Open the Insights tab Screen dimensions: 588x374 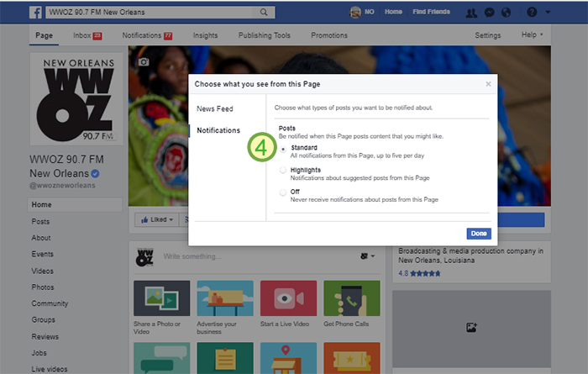tap(205, 35)
